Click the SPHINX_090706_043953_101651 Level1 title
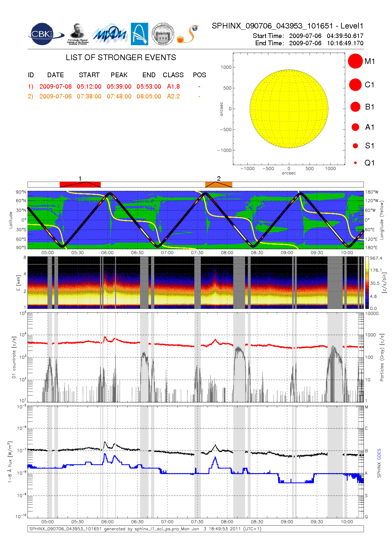This screenshot has height=555, width=392. (287, 26)
